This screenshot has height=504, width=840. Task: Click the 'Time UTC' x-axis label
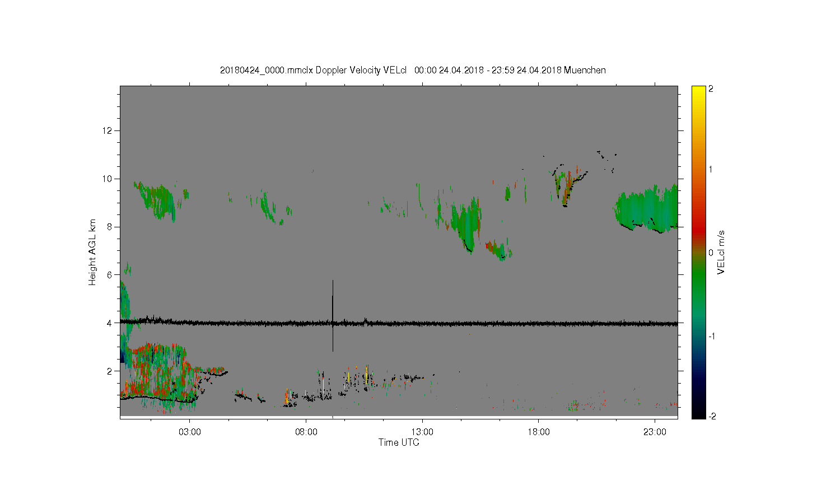click(399, 442)
